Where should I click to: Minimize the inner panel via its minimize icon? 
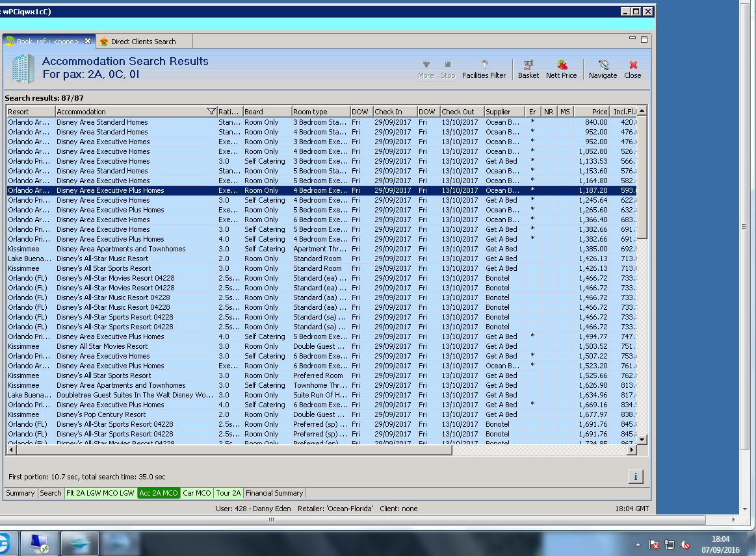click(632, 38)
